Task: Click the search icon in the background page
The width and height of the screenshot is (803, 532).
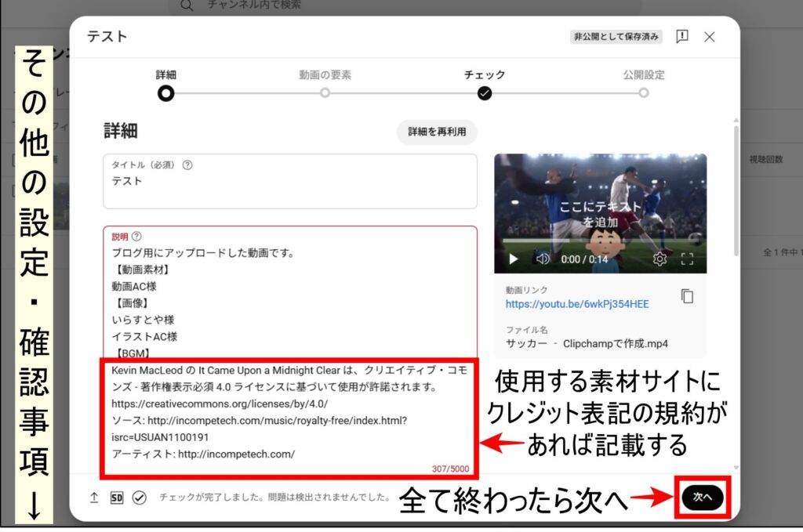Action: click(x=187, y=5)
